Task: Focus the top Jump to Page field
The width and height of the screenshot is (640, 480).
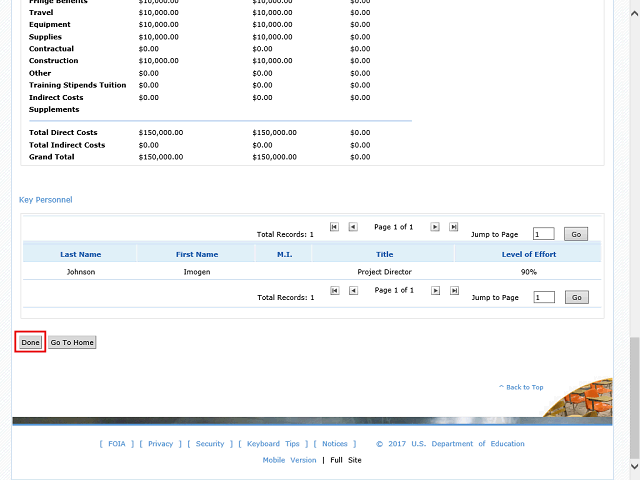Action: tap(543, 234)
